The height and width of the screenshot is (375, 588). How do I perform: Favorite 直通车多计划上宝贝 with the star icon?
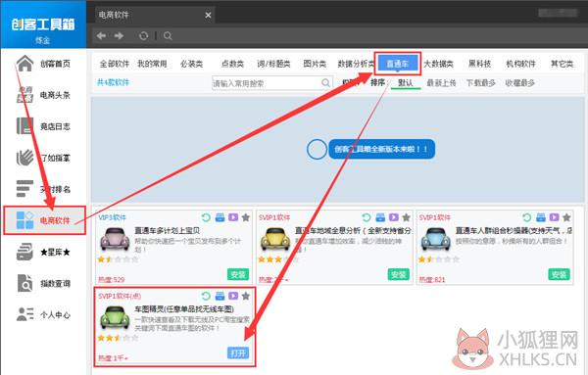pos(246,217)
